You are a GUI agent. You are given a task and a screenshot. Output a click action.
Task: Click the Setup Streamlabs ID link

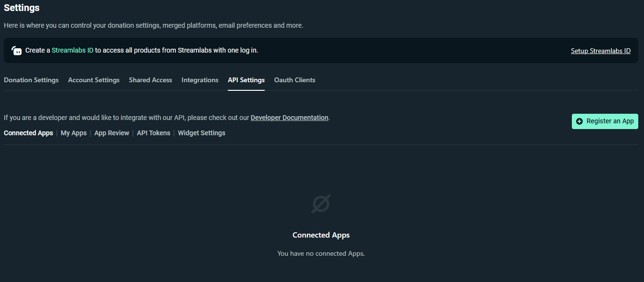pos(601,51)
